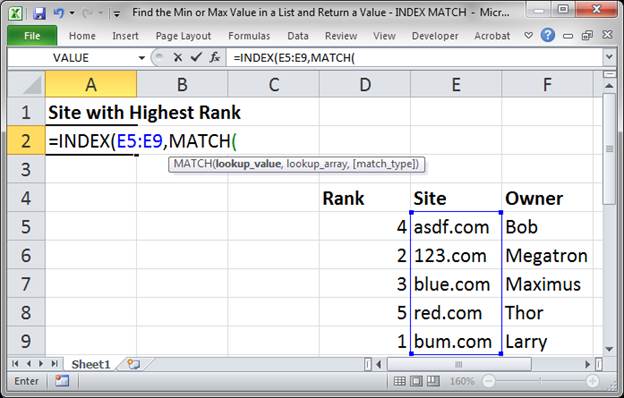Select row 1 header

point(26,112)
